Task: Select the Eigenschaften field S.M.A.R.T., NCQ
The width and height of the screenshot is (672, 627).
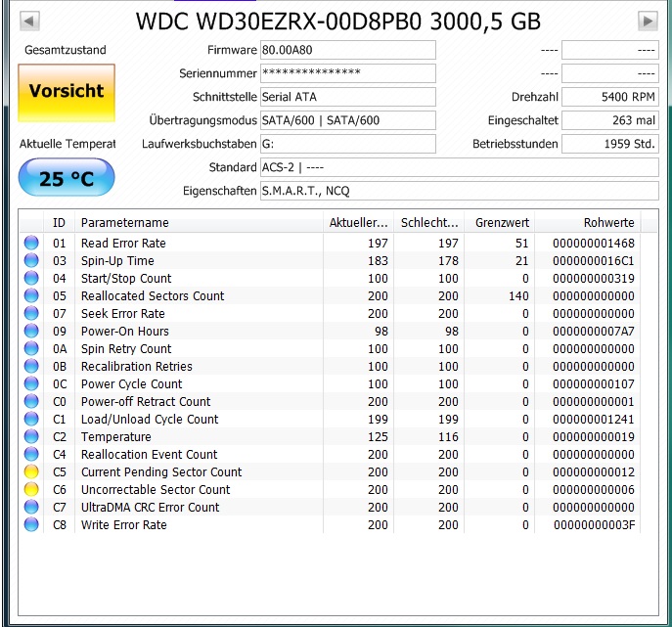Action: (x=460, y=191)
